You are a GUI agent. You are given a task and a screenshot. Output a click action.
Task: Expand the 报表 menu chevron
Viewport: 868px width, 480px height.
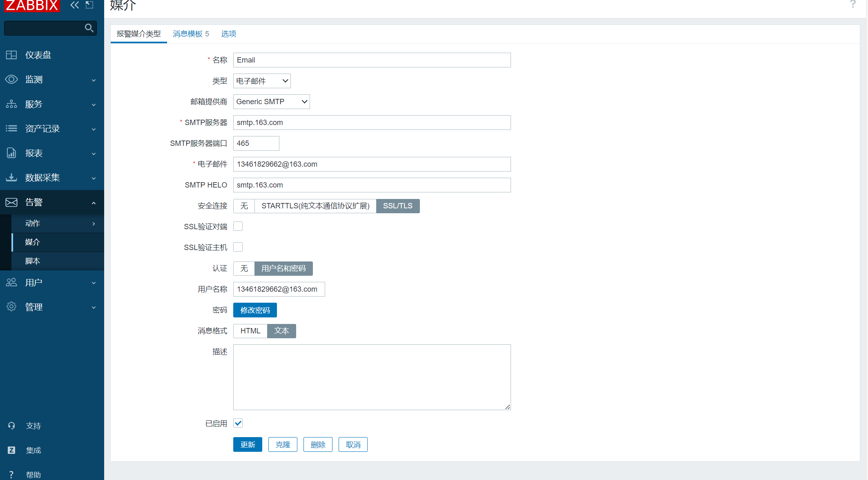coord(94,154)
